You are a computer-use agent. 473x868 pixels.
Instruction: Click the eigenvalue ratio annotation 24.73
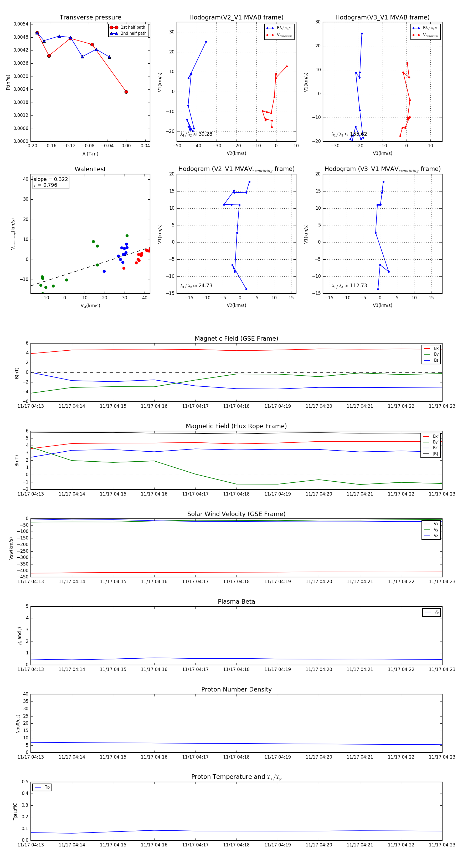click(x=196, y=286)
